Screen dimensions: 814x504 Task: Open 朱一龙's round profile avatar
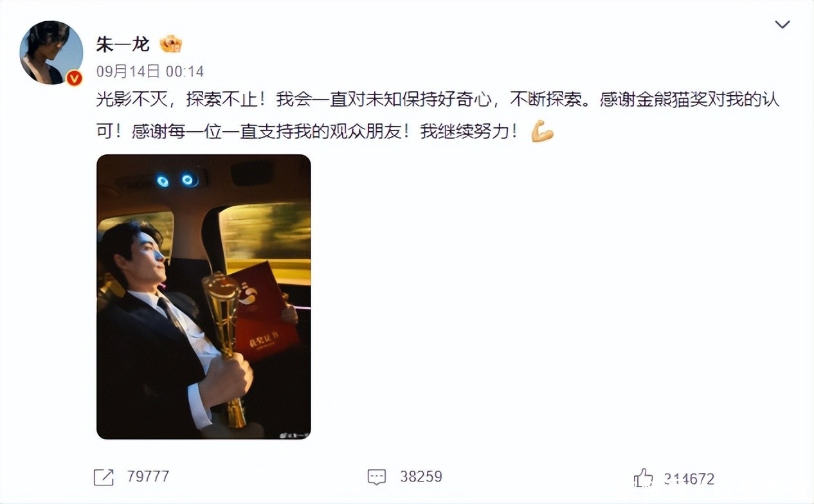51,53
